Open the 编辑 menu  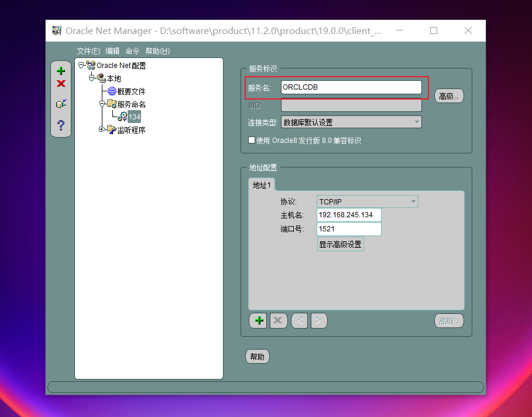click(x=112, y=51)
